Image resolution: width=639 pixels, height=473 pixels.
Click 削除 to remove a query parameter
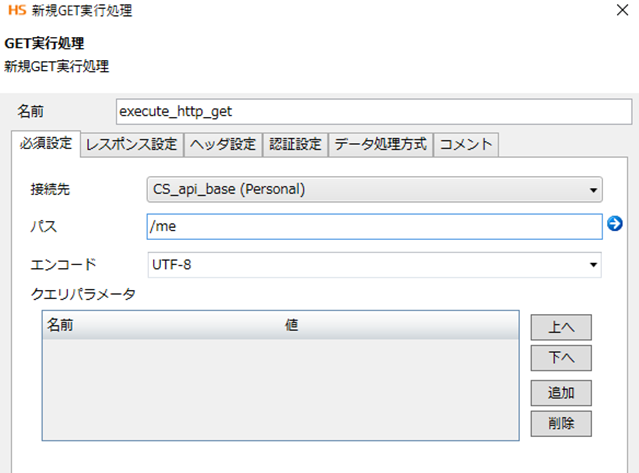coord(561,423)
